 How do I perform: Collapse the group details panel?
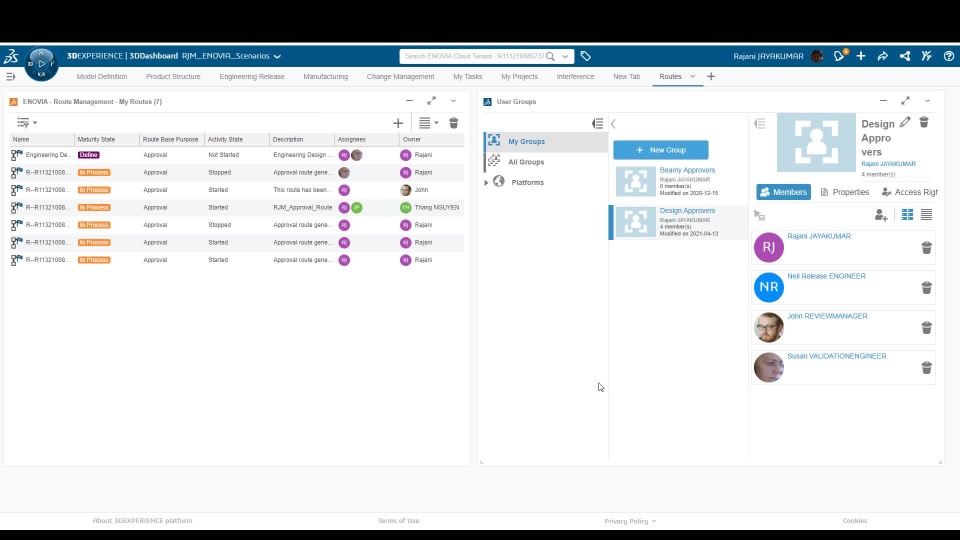pos(760,124)
